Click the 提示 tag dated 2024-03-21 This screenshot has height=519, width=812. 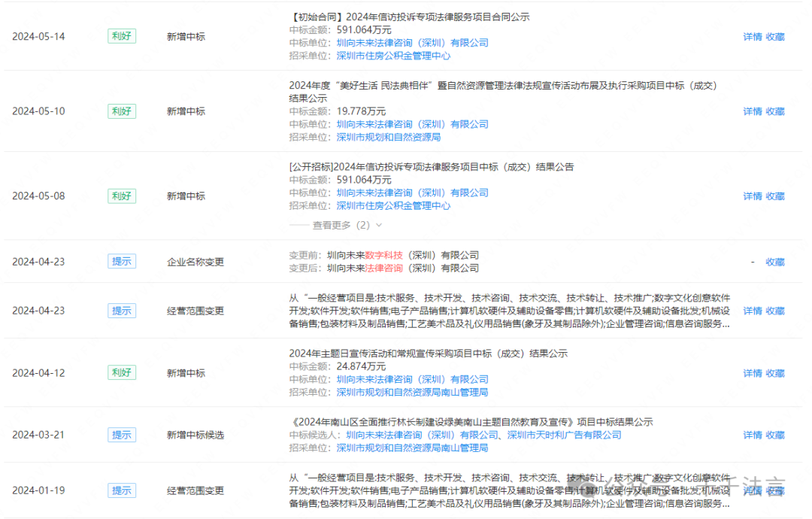click(122, 435)
